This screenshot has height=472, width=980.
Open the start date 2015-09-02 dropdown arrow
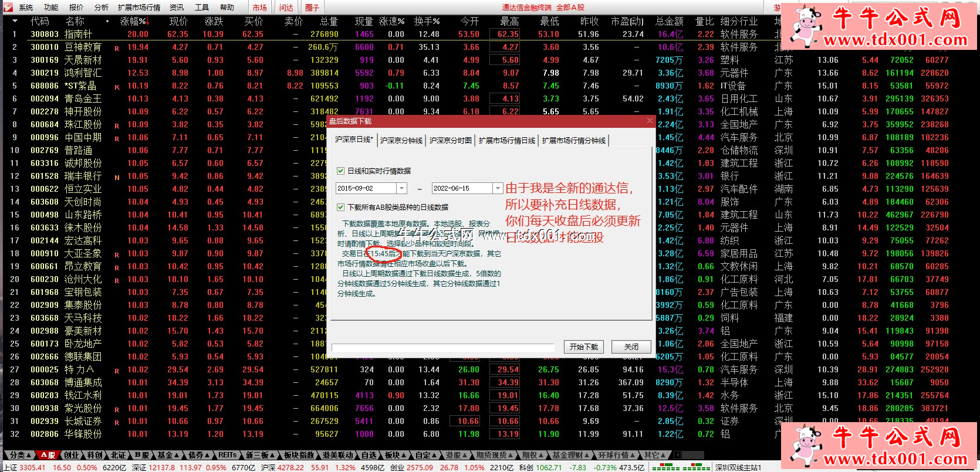[x=402, y=188]
